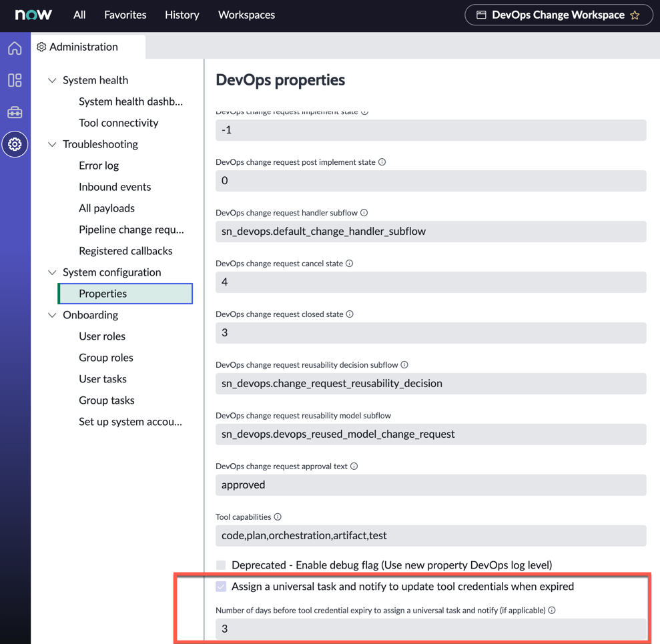
Task: Open the Home icon in left sidebar
Action: coord(15,48)
